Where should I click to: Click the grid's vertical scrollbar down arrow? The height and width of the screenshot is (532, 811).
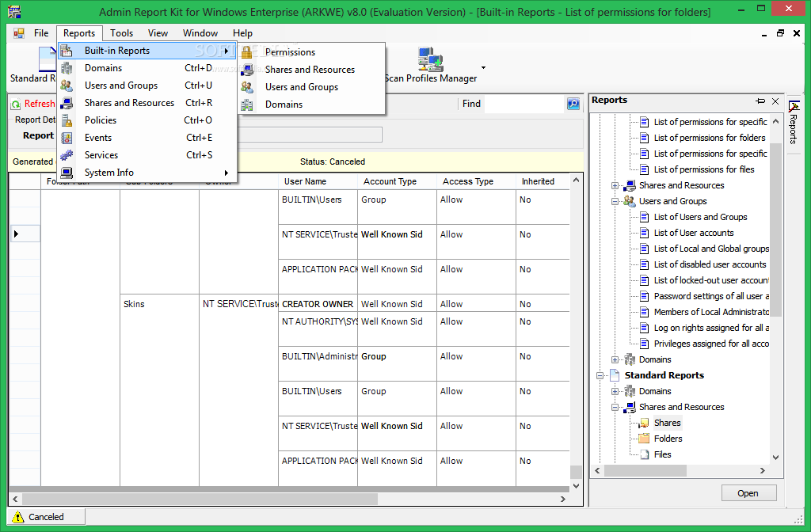click(x=577, y=486)
